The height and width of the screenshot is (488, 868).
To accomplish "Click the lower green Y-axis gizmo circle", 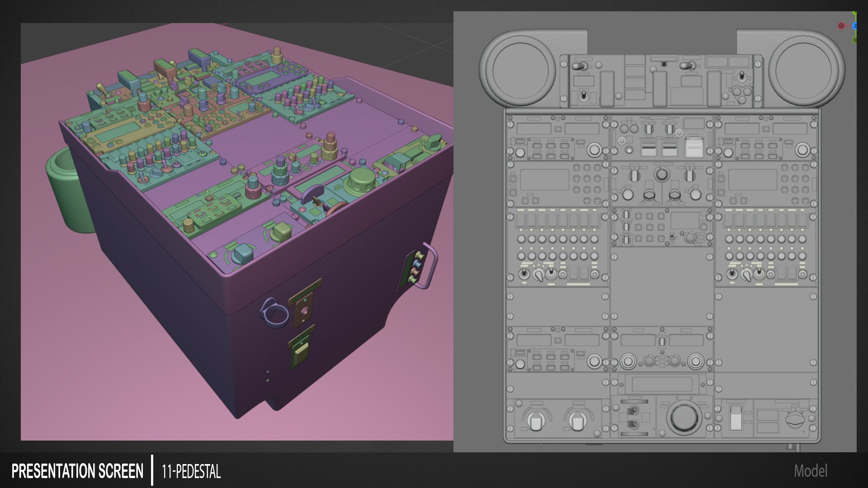I will [854, 40].
